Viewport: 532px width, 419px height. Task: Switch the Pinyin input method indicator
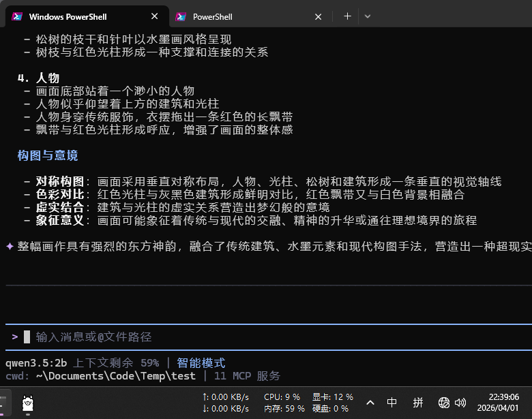click(417, 403)
